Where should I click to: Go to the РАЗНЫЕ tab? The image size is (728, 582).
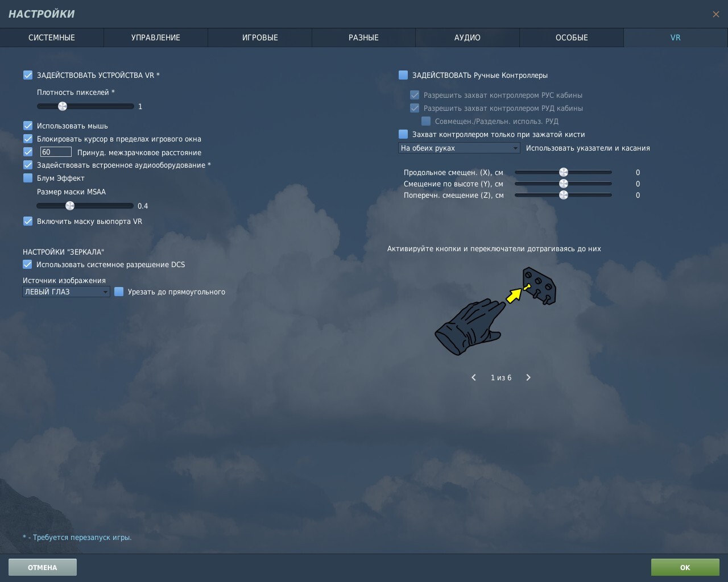363,38
